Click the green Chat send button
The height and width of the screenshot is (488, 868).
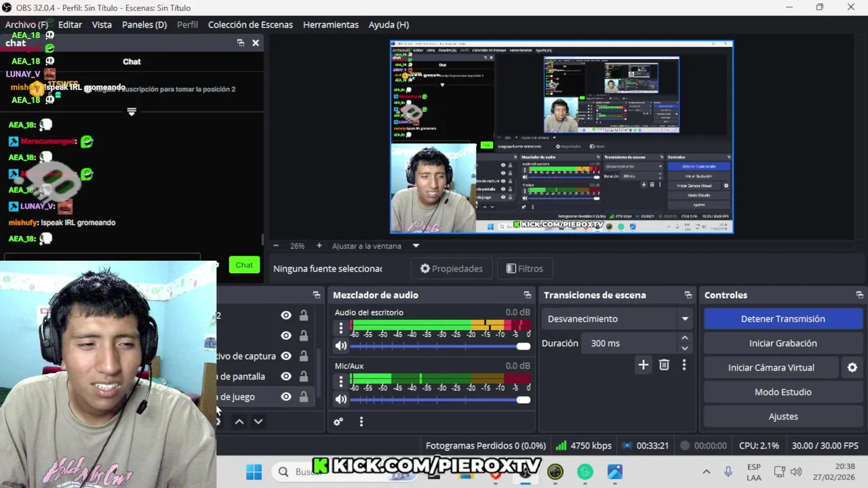[x=244, y=265]
